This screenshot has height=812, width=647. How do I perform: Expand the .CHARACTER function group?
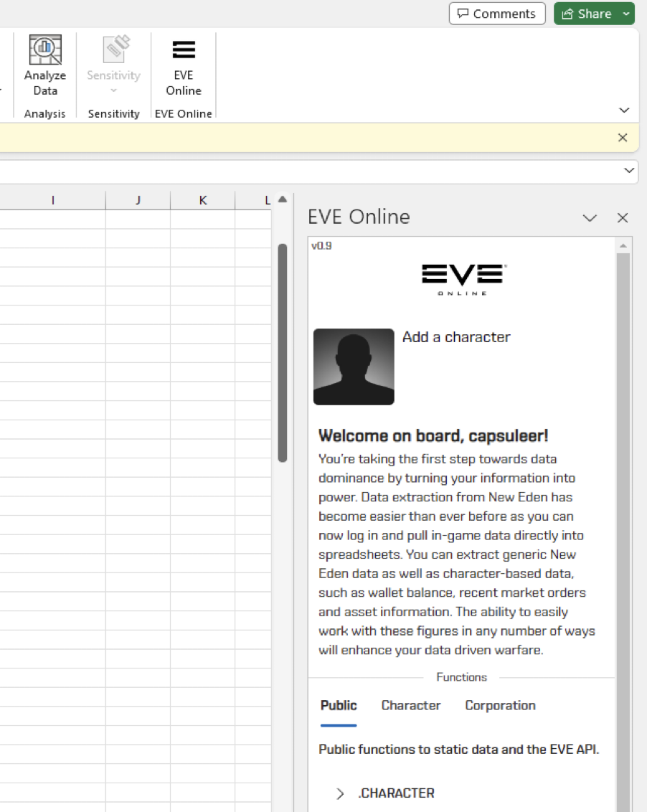coord(340,793)
